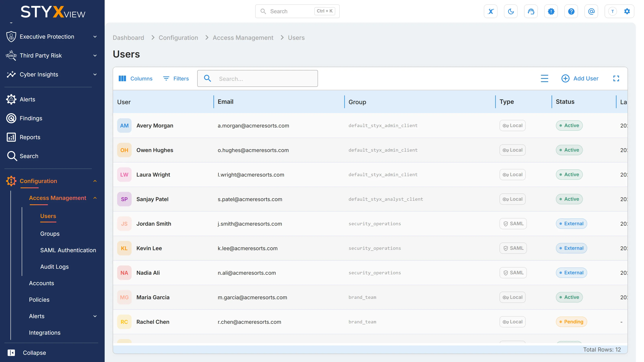
Task: Open SAML Authentication page
Action: [x=68, y=250]
